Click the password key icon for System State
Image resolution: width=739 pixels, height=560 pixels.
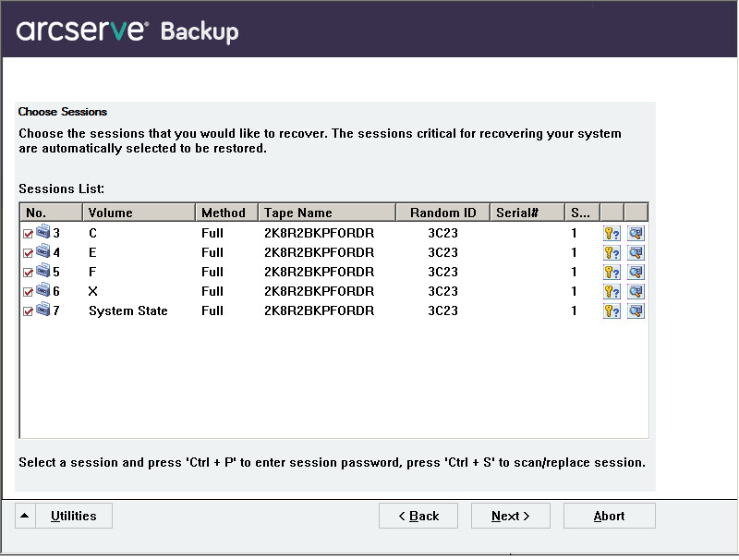pyautogui.click(x=612, y=310)
